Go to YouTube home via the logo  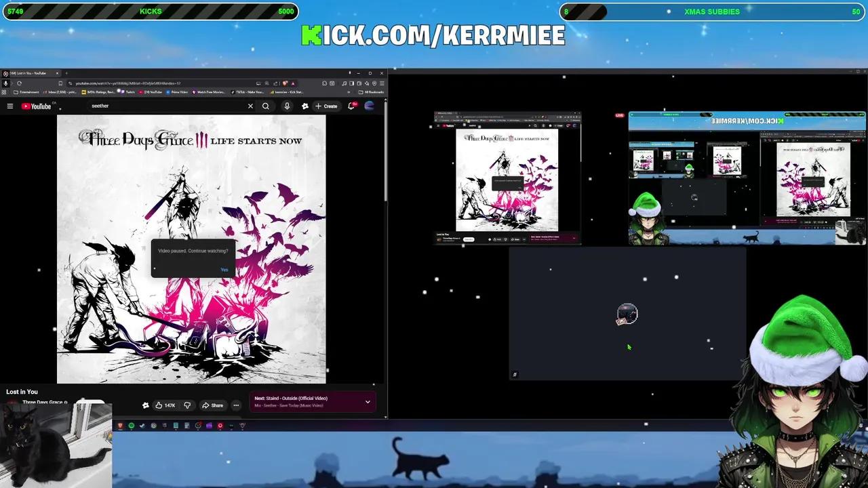pyautogui.click(x=36, y=106)
